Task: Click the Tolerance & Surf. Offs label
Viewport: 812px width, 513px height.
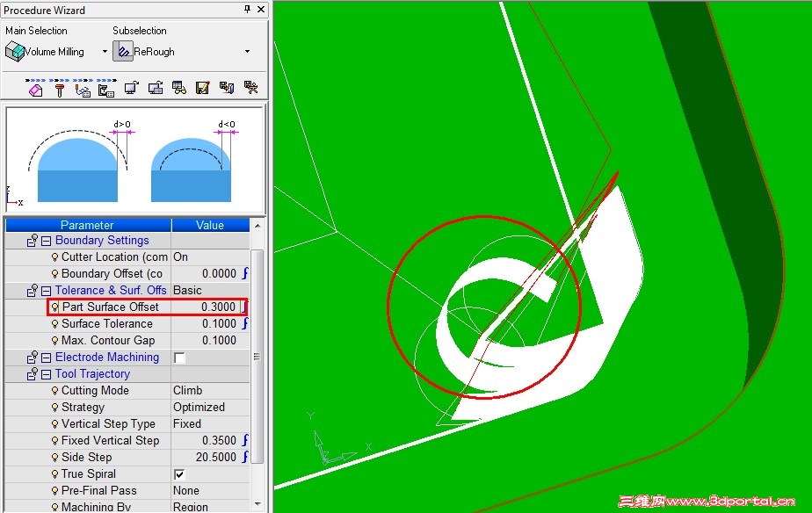Action: pos(111,291)
